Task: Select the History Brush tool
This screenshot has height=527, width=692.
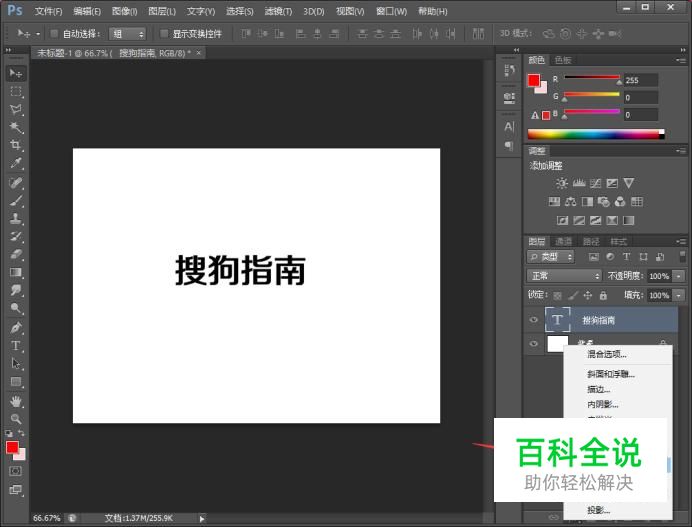Action: click(16, 237)
